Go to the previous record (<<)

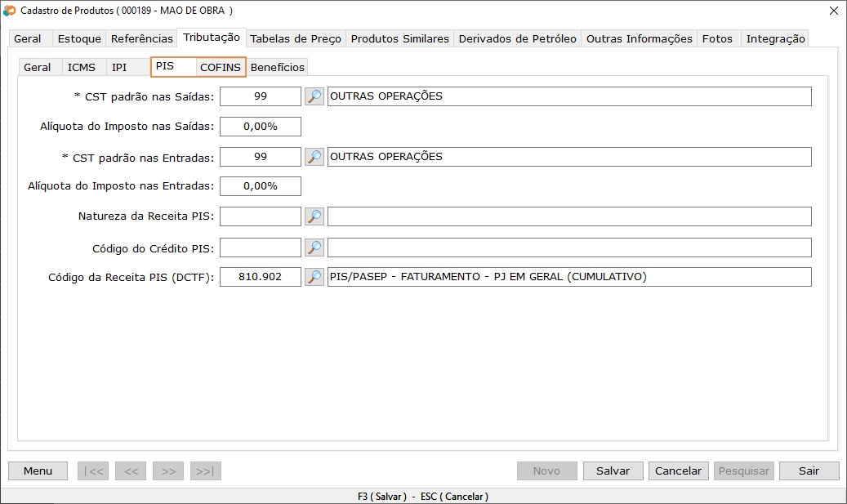click(x=131, y=471)
